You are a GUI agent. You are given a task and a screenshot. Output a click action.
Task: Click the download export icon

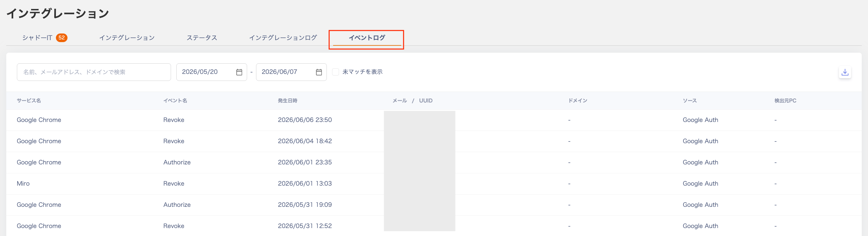pos(845,72)
